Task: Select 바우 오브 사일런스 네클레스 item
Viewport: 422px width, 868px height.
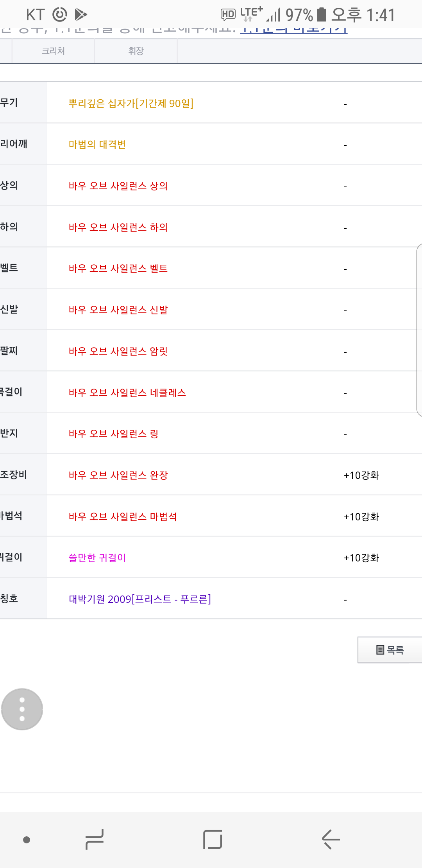Action: 127,393
